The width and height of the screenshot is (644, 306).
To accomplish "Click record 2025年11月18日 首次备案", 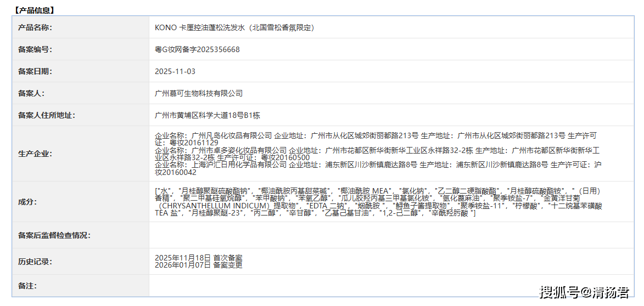I will tap(199, 258).
